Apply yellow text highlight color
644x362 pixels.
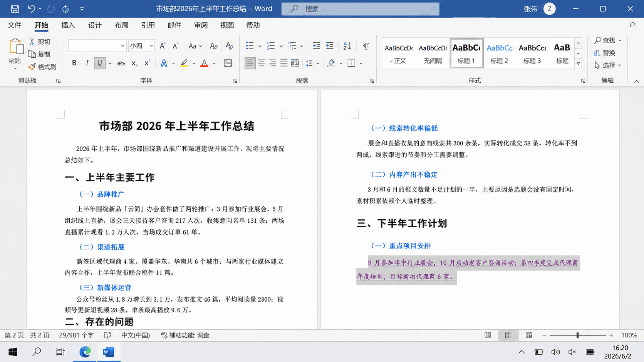(184, 63)
